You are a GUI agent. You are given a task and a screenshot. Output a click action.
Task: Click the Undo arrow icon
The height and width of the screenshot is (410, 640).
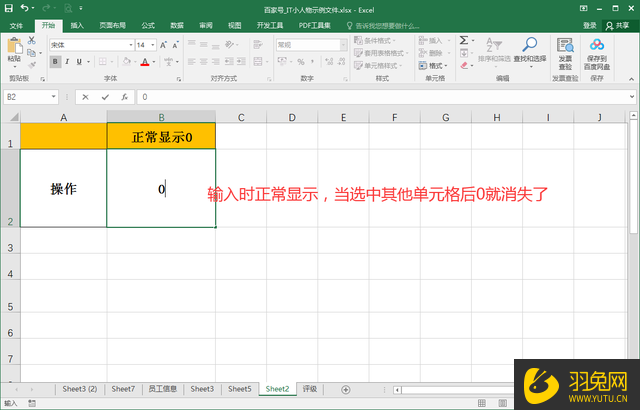point(24,8)
